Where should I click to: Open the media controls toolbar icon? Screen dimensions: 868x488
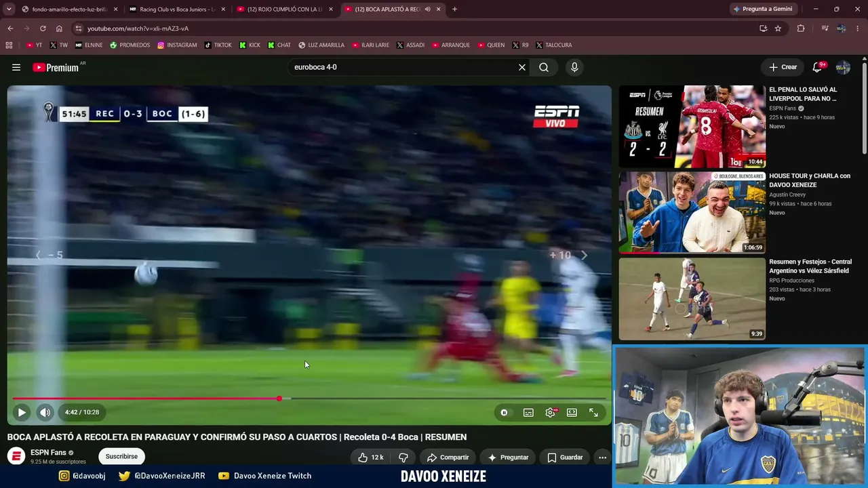pos(825,28)
